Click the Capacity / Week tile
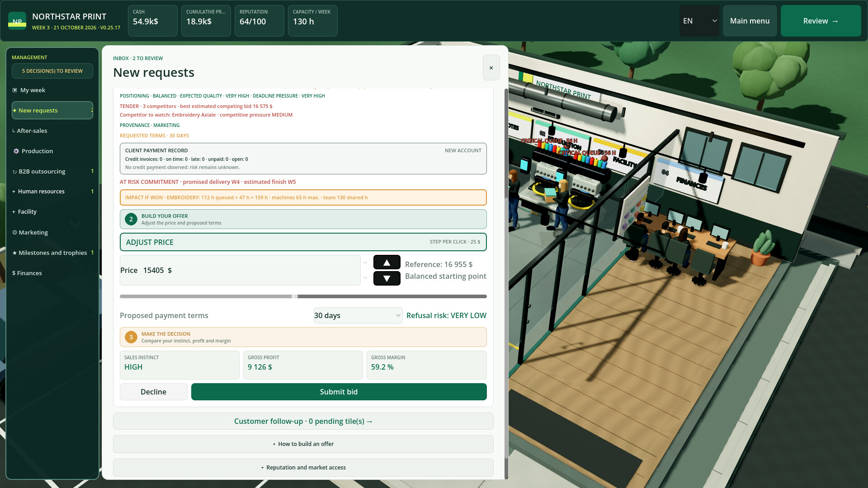 coord(313,21)
